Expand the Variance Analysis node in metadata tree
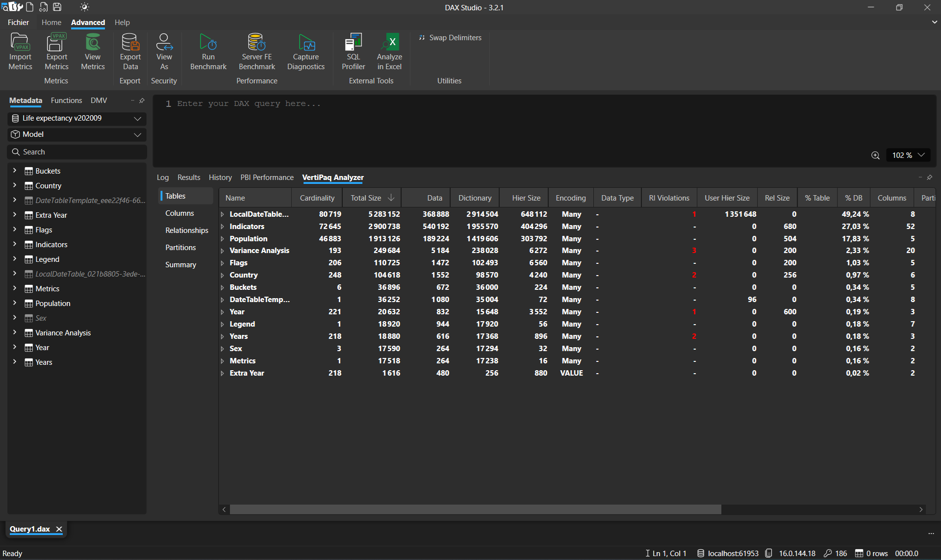This screenshot has width=941, height=560. [15, 332]
